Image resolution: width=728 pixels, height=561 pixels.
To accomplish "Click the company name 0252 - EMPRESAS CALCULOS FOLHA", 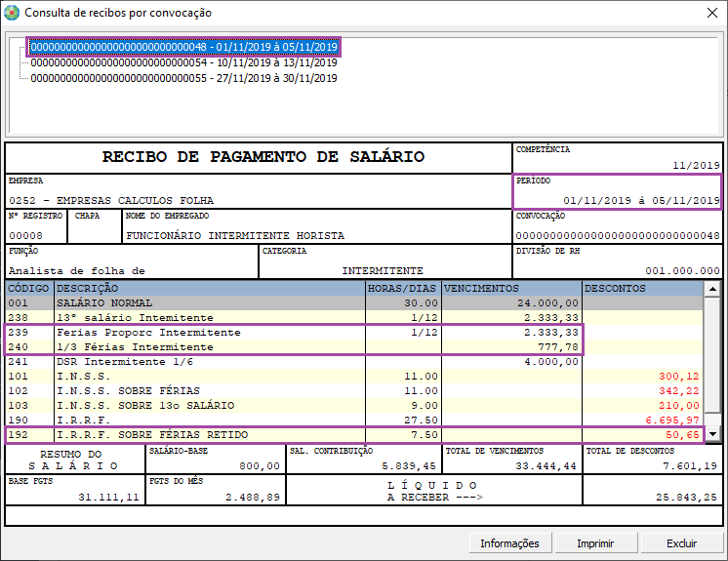I will [x=111, y=200].
